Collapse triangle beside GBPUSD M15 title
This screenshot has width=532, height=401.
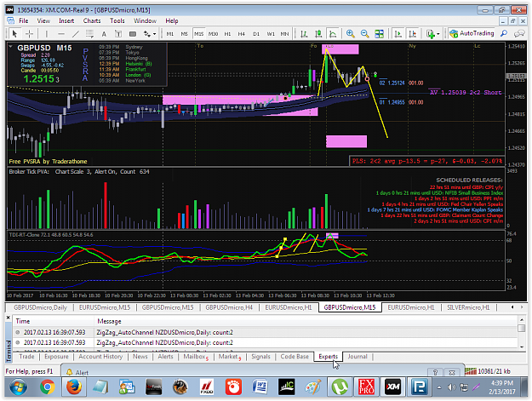click(11, 47)
